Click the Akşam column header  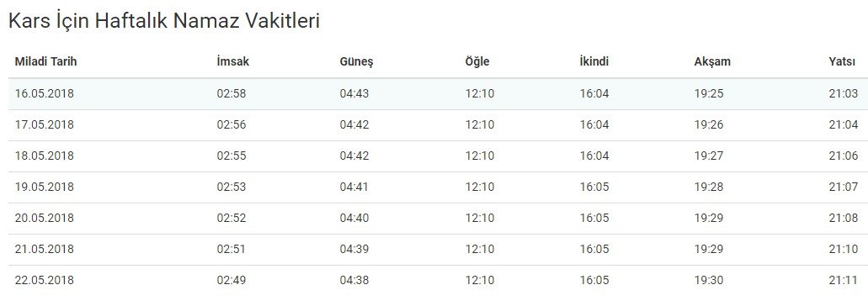(x=712, y=62)
